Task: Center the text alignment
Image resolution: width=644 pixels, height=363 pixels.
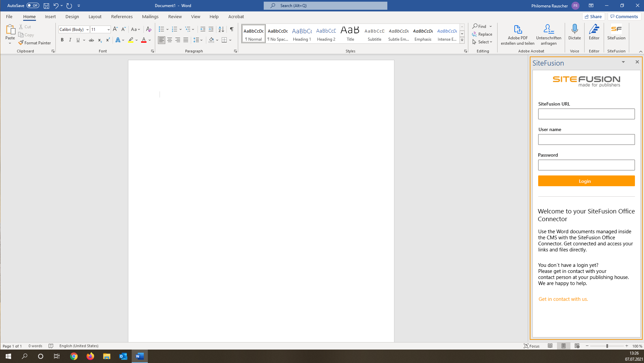Action: (x=170, y=40)
